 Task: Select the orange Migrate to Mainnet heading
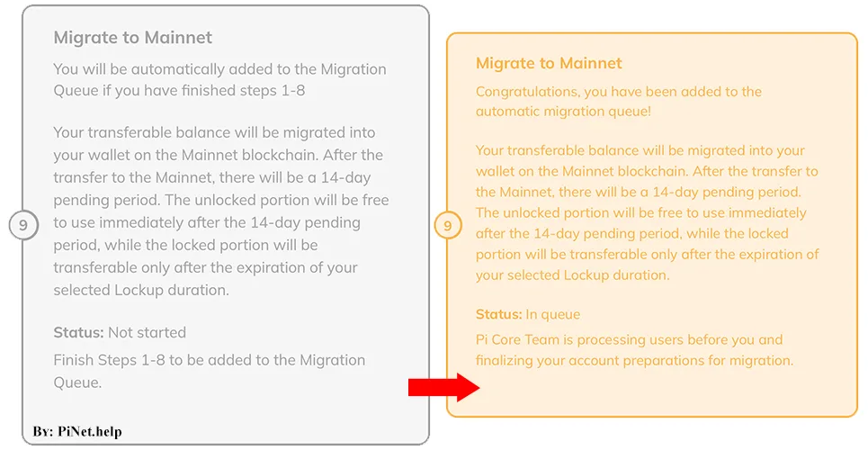(549, 63)
